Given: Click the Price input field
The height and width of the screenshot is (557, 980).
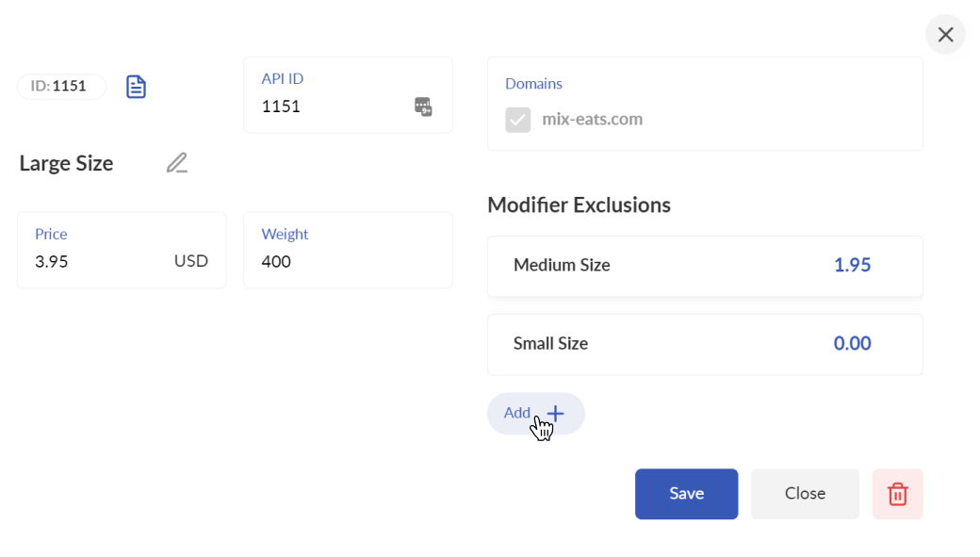Looking at the screenshot, I should pyautogui.click(x=122, y=250).
